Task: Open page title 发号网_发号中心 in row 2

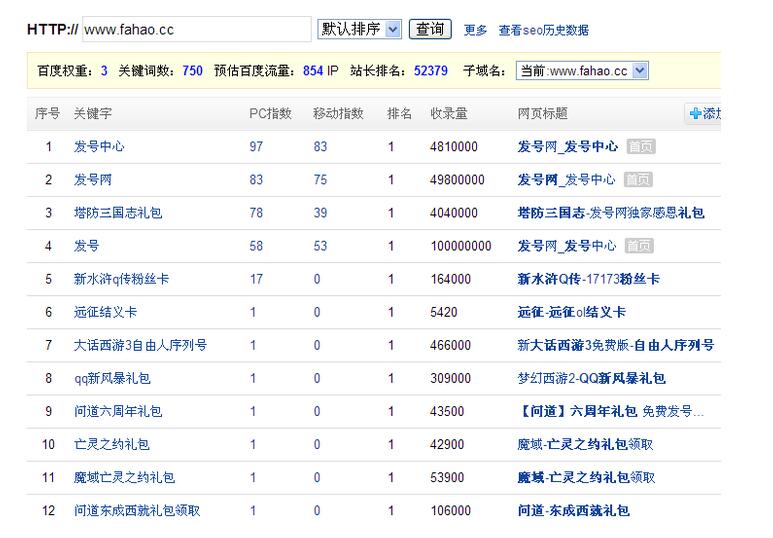Action: pos(566,179)
